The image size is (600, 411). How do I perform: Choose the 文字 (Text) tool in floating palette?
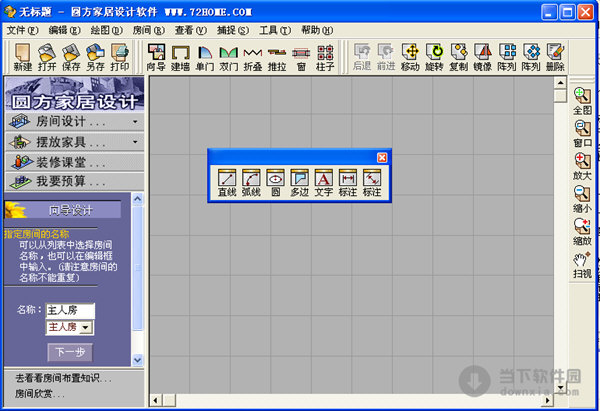(324, 181)
